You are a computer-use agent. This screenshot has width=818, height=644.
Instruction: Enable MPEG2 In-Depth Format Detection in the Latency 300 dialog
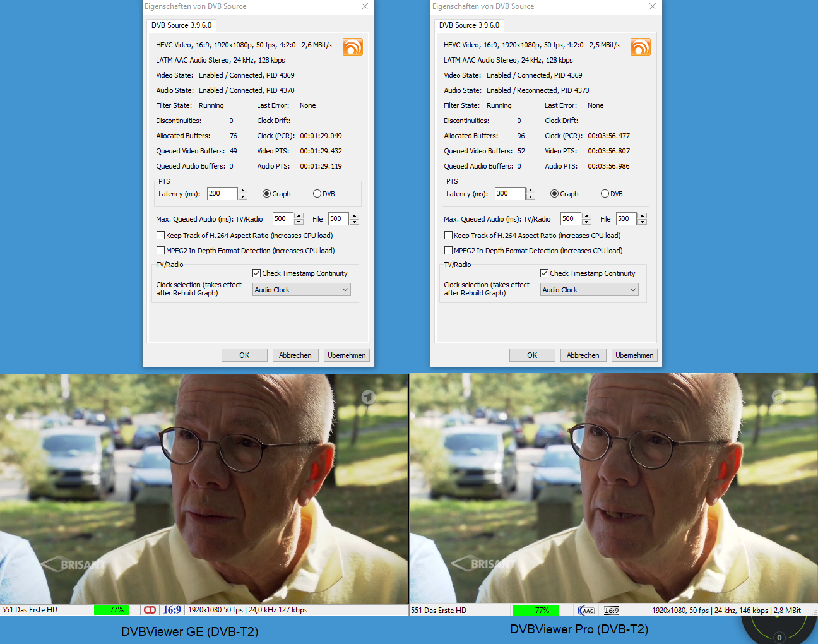tap(448, 251)
